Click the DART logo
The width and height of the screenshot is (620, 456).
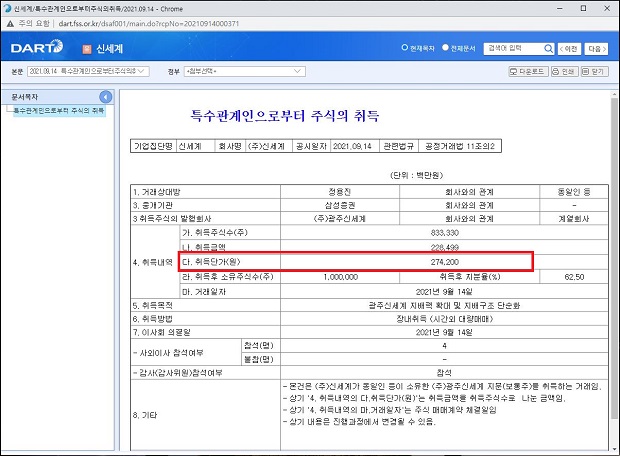37,48
